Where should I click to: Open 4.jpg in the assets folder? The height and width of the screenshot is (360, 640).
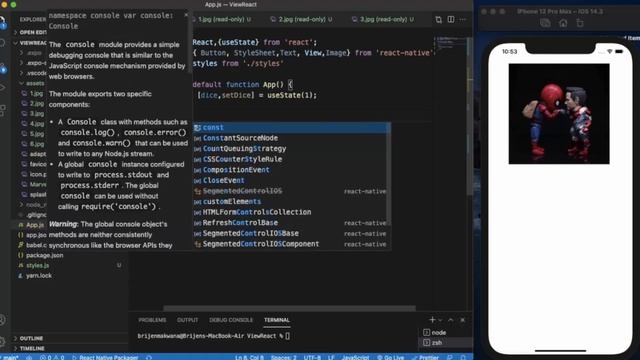point(33,124)
